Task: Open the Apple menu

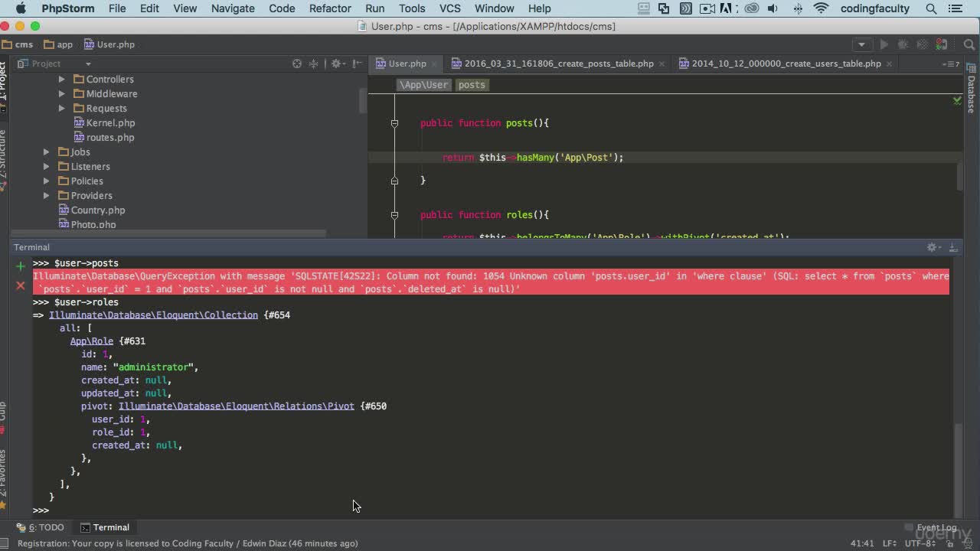Action: click(21, 8)
